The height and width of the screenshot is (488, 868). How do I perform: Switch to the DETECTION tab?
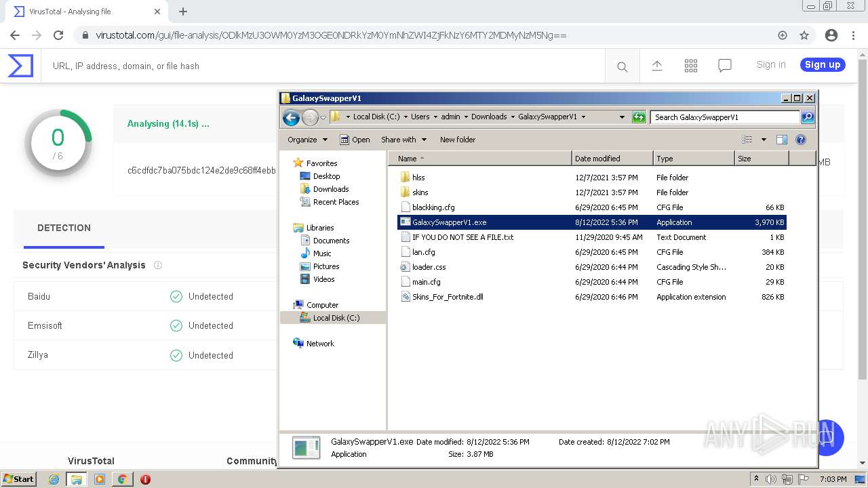[x=64, y=228]
